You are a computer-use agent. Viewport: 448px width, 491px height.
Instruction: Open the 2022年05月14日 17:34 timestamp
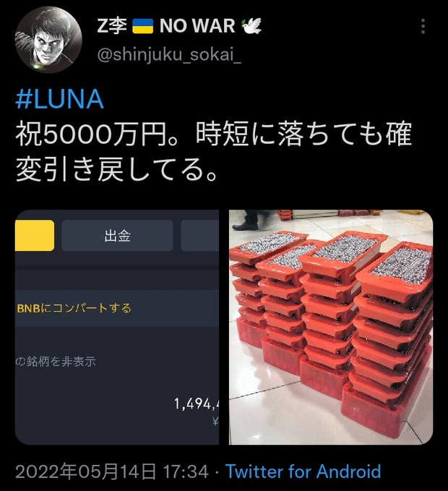pos(112,471)
